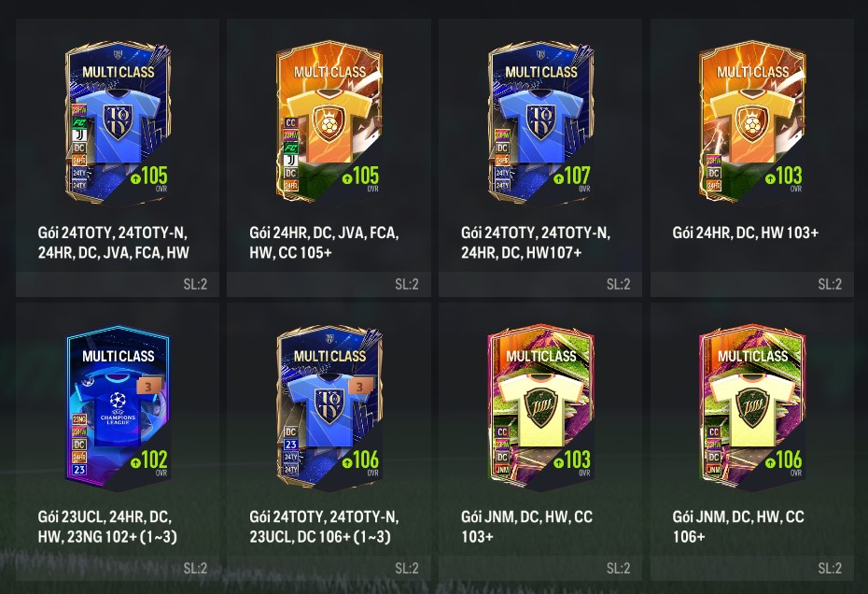Choose the orange 103 OVR Multi Class card
This screenshot has height=594, width=868.
pos(752,122)
